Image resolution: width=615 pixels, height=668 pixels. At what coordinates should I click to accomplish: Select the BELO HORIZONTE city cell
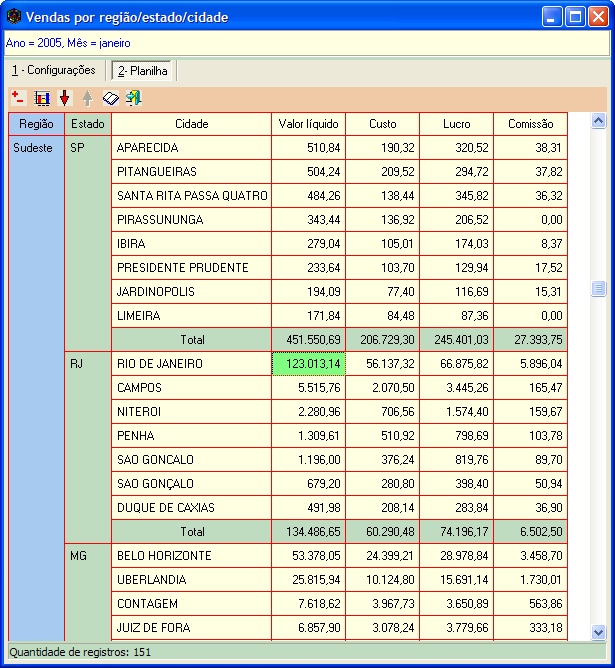[191, 556]
